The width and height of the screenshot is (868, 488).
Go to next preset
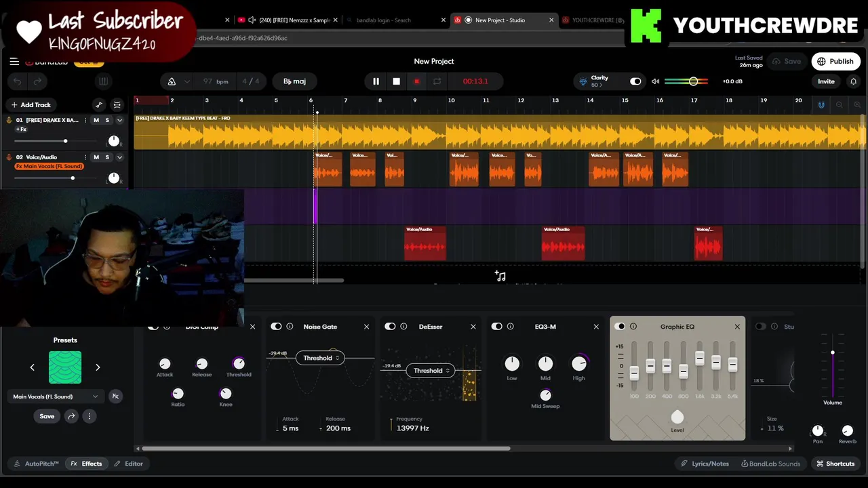(x=98, y=367)
